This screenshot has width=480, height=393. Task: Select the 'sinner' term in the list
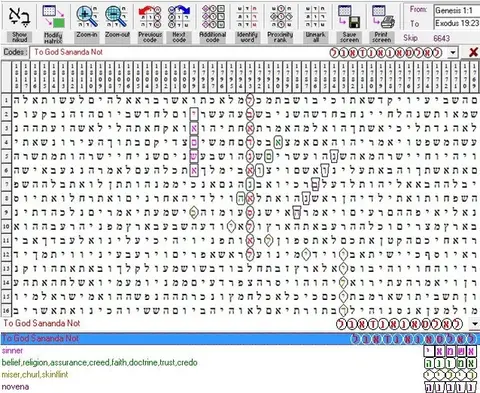pyautogui.click(x=12, y=351)
